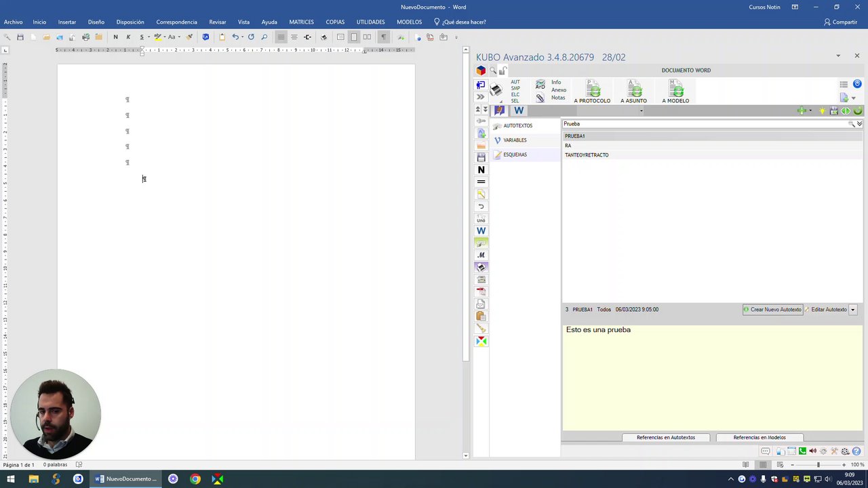
Task: Select the ESQUEMAS section
Action: (x=515, y=155)
